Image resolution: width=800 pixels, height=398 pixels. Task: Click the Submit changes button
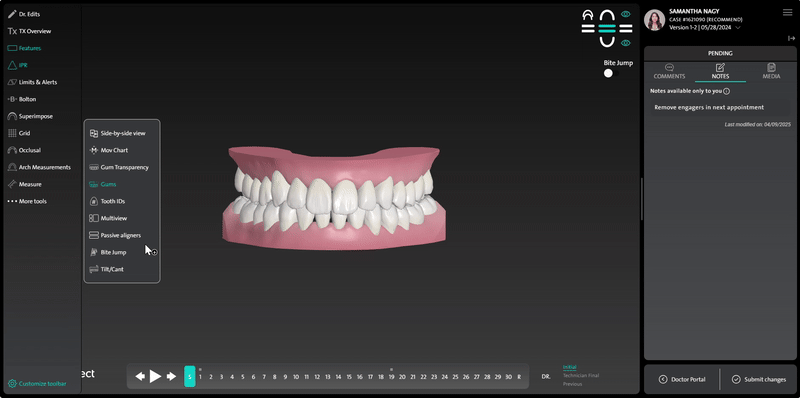tap(759, 379)
